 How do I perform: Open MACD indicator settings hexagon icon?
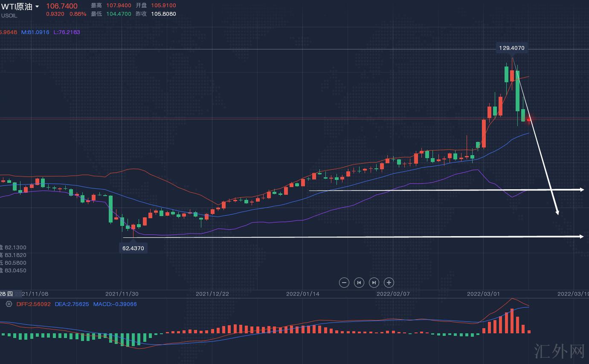9,304
